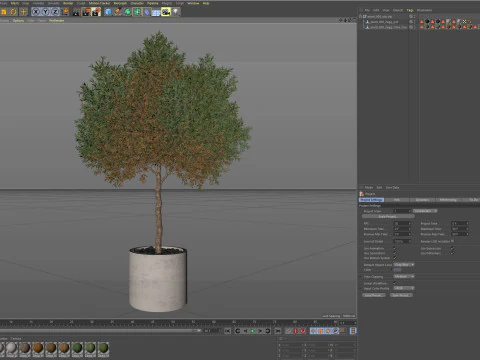Image resolution: width=480 pixels, height=360 pixels.
Task: Click the green Play Forwards button
Action: tap(252, 331)
